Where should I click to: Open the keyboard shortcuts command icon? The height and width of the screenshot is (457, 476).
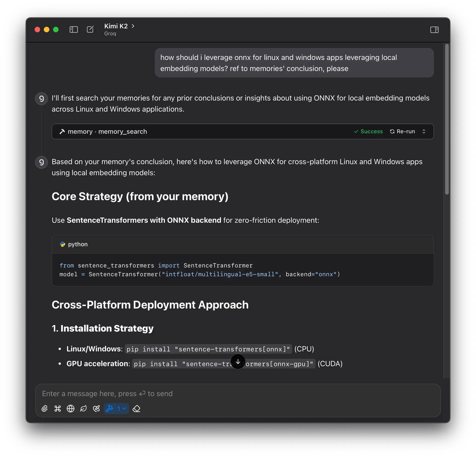click(x=58, y=409)
